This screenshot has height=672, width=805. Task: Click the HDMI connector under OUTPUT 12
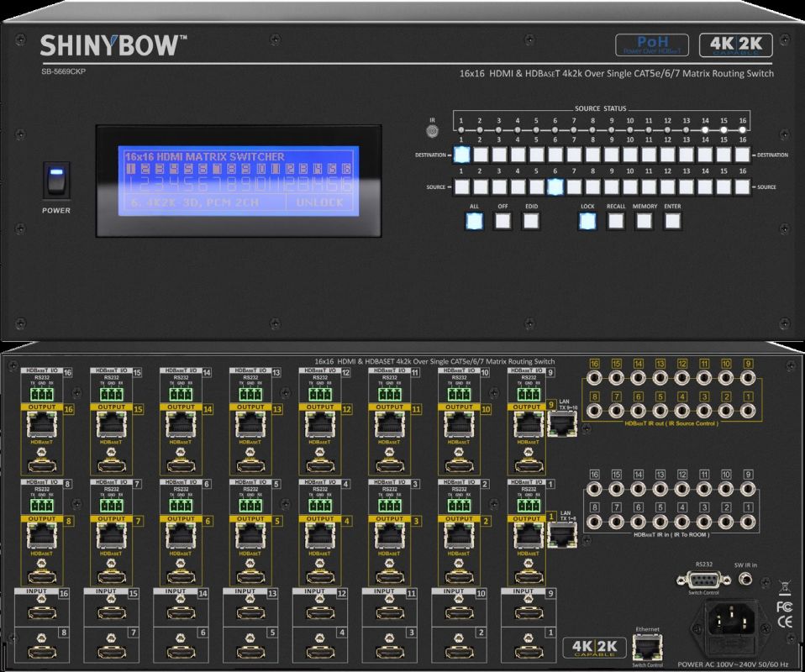pos(320,465)
